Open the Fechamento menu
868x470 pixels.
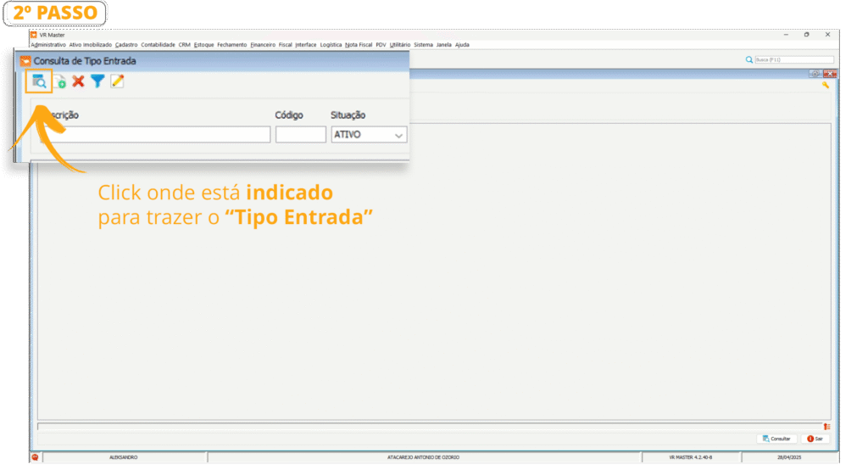(232, 45)
